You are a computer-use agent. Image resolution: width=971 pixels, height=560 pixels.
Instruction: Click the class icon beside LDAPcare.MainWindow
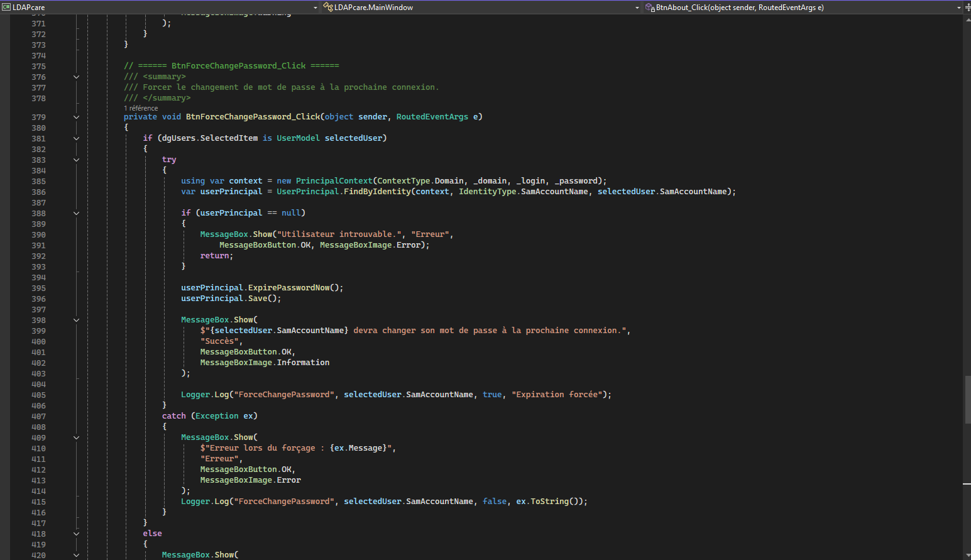tap(328, 7)
